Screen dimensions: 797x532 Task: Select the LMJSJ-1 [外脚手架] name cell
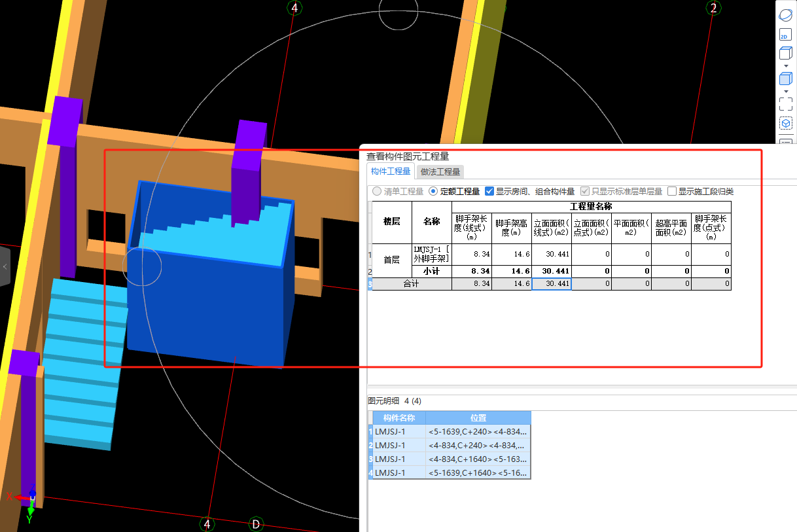coord(432,255)
